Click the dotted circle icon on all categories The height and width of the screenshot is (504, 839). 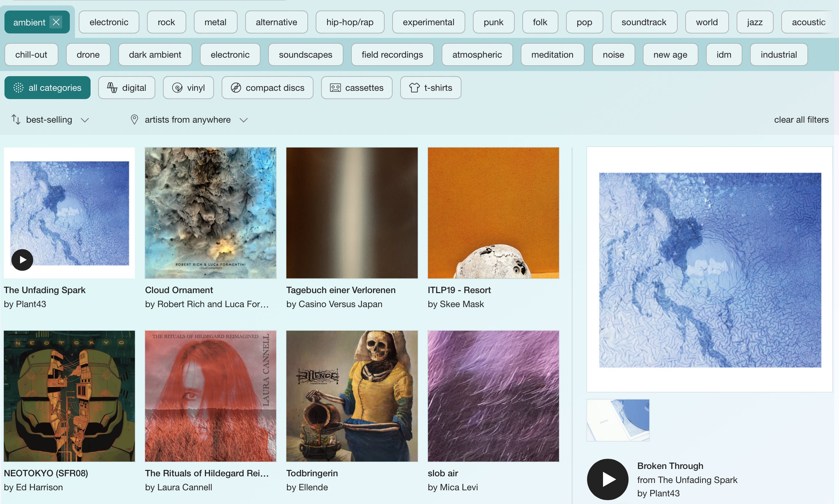click(x=18, y=88)
